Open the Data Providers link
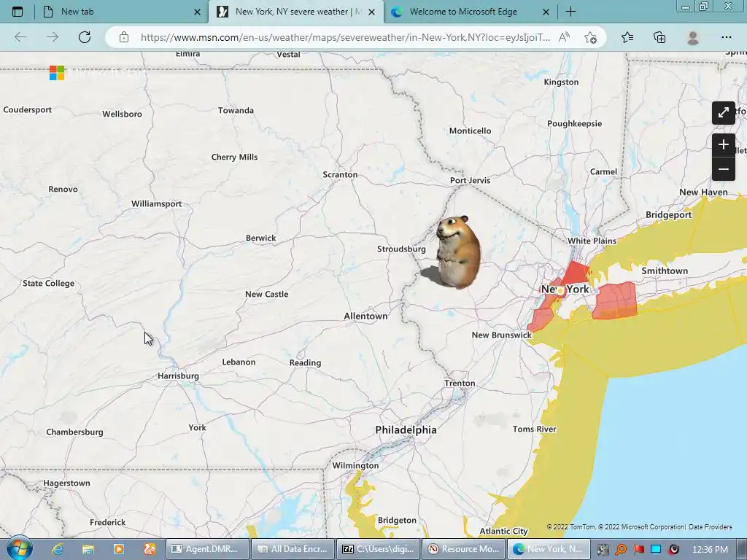The width and height of the screenshot is (747, 560). pyautogui.click(x=711, y=527)
